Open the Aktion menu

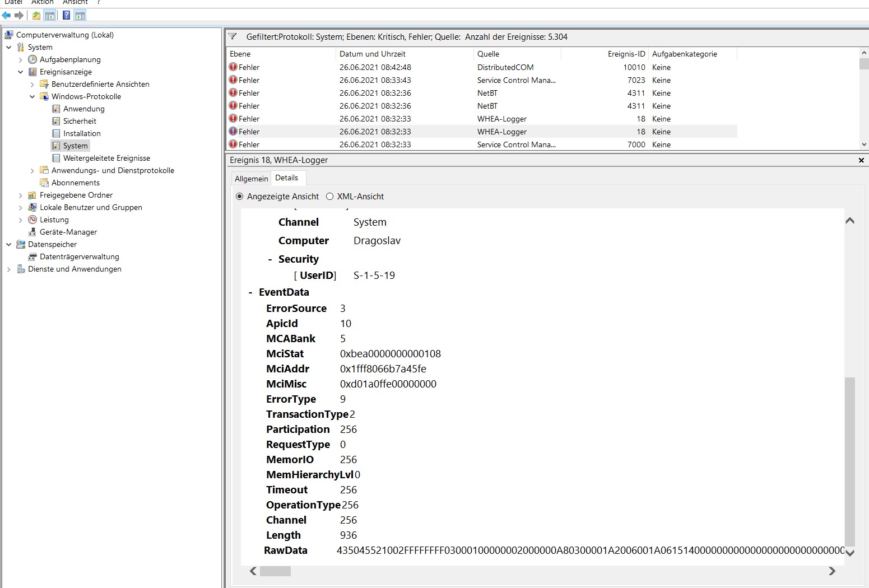(43, 2)
